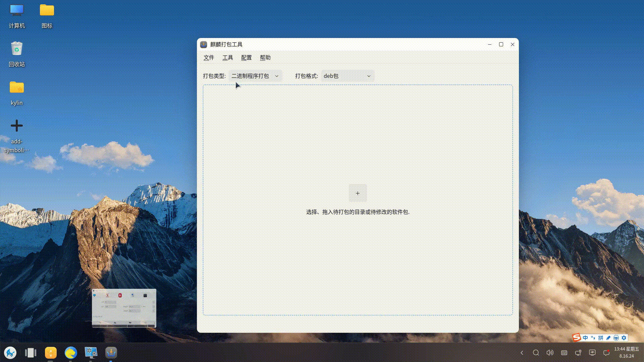Open the notification center message icon
The width and height of the screenshot is (644, 362).
coord(606,353)
